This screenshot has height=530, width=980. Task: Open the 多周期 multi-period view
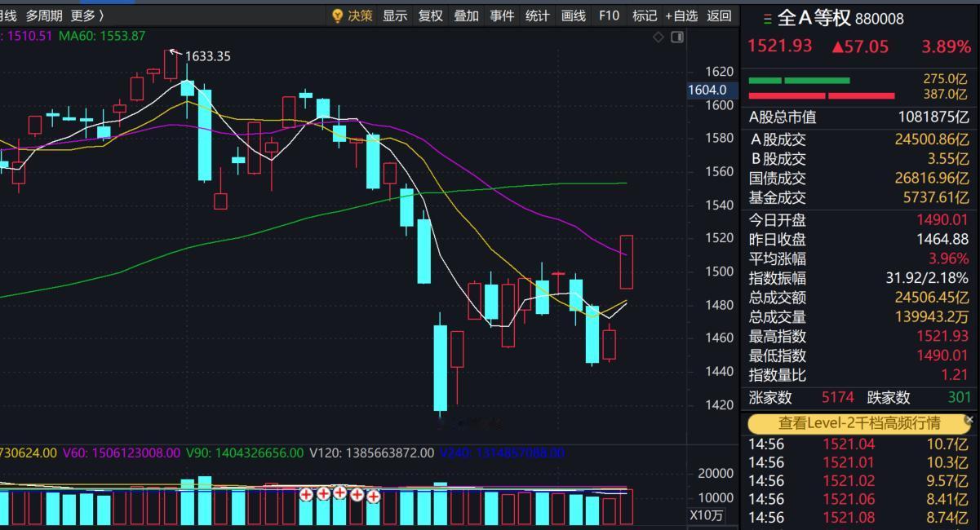44,15
